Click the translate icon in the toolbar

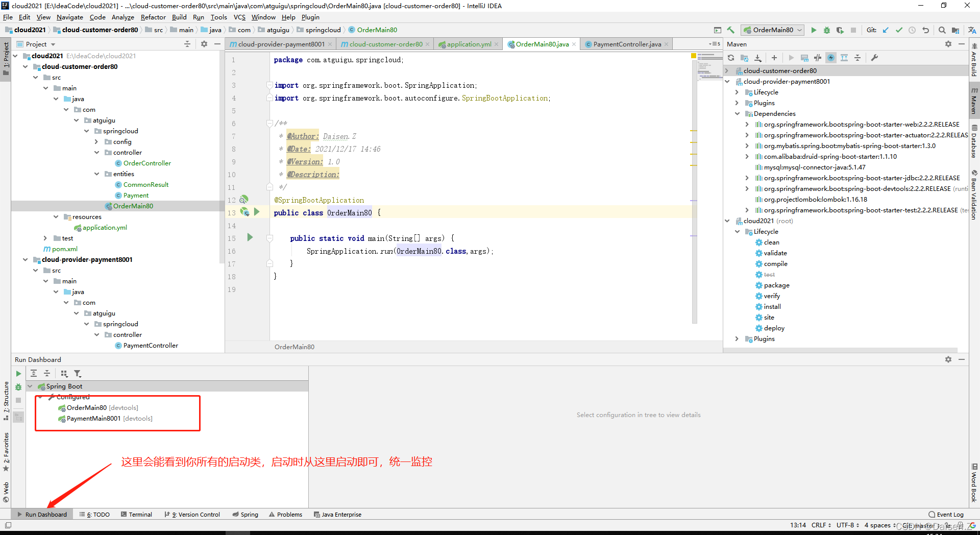(x=972, y=30)
